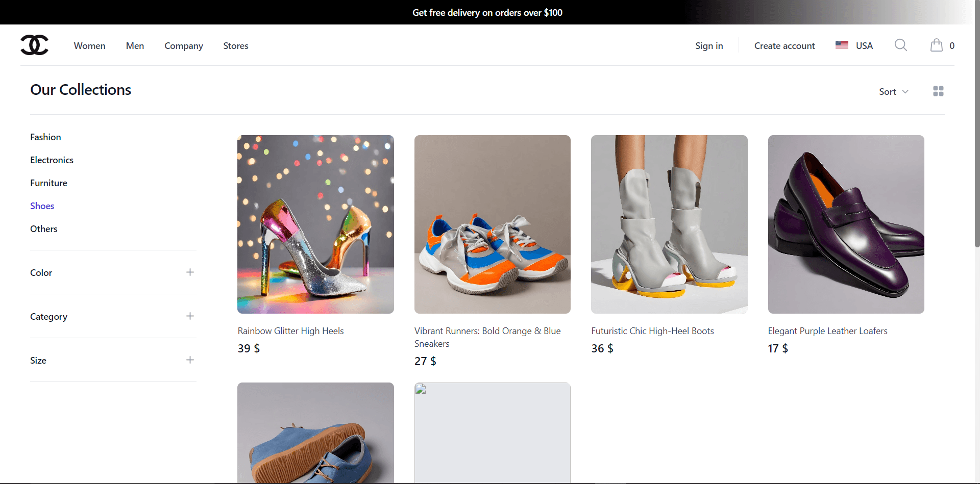Click the brand logo in the header
980x484 pixels.
tap(34, 45)
